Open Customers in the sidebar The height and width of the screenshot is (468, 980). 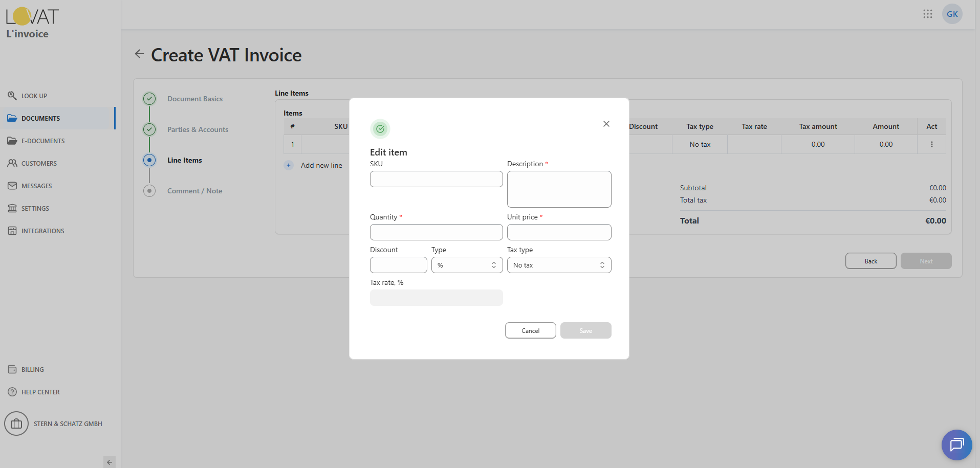click(39, 163)
